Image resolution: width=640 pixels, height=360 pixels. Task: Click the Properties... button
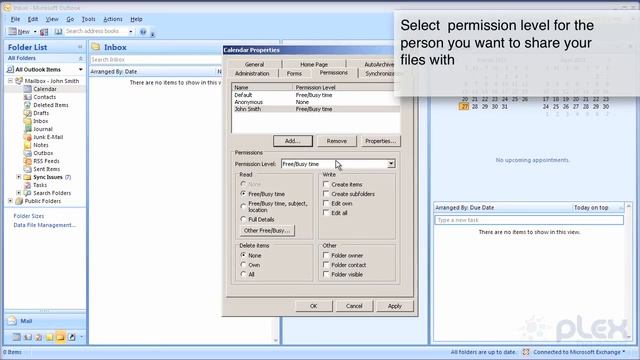pos(380,141)
